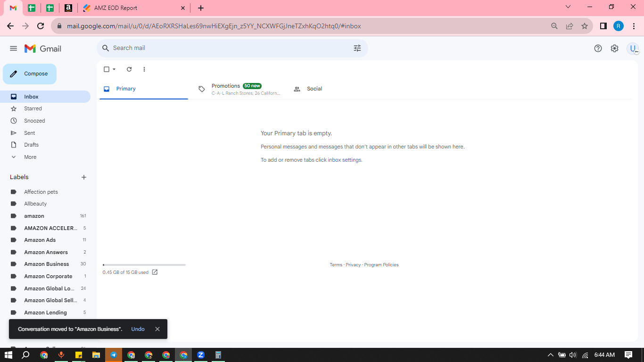Open the Privacy link
This screenshot has width=644, height=362.
[353, 265]
